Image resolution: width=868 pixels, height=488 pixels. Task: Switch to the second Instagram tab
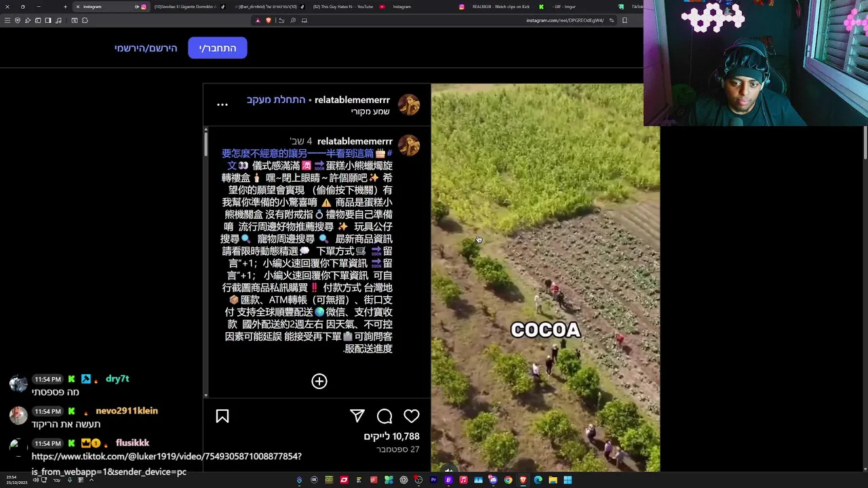(401, 7)
